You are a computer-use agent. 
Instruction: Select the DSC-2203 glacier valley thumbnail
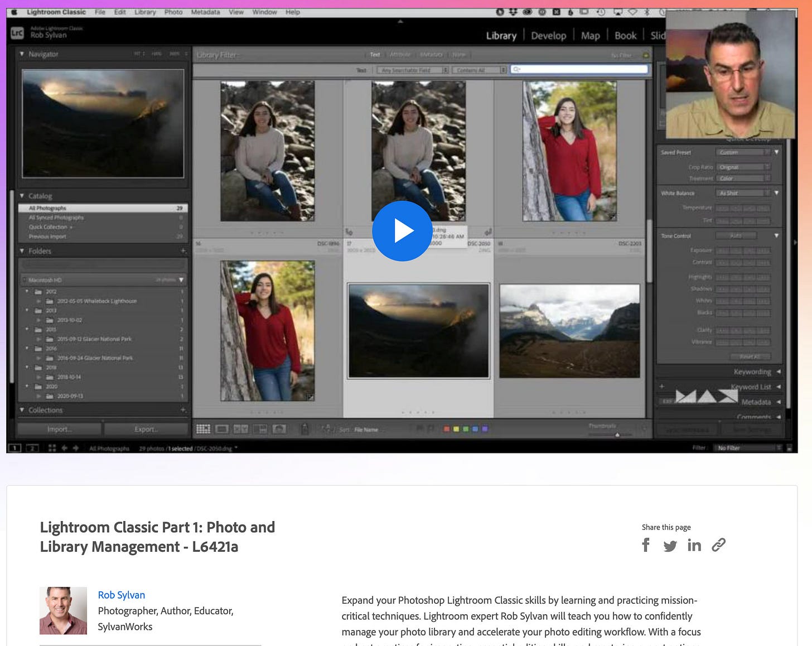(569, 331)
